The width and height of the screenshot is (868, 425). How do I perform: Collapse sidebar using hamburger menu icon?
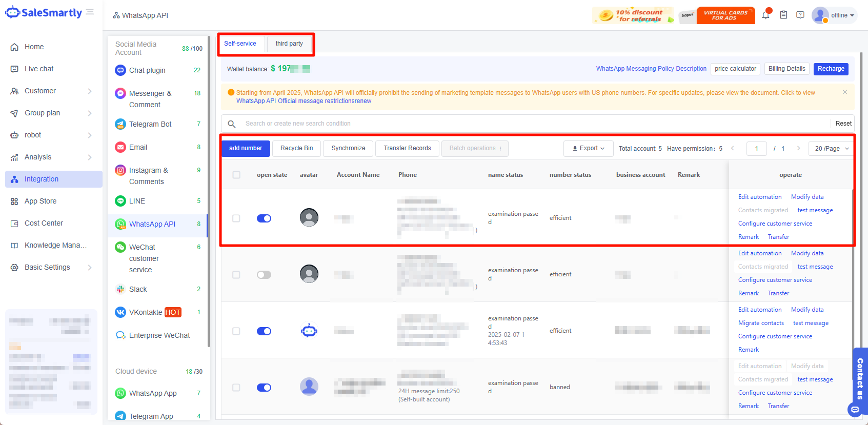(90, 12)
